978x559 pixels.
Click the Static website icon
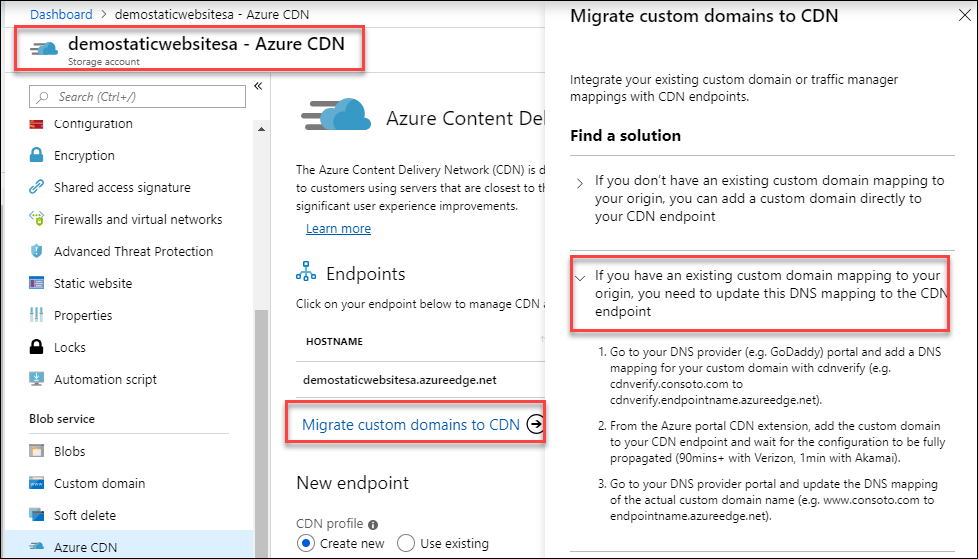click(36, 283)
